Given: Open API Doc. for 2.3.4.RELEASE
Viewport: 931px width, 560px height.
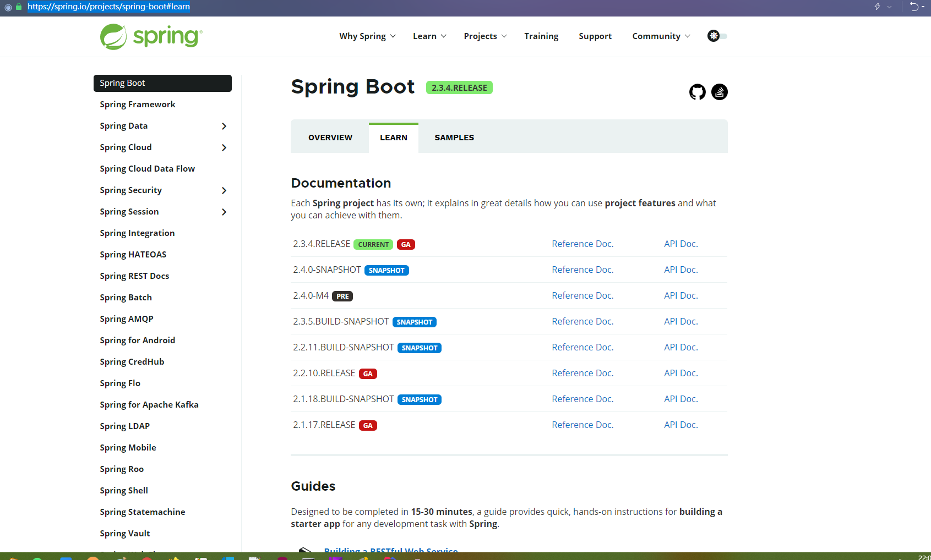Looking at the screenshot, I should click(x=681, y=244).
